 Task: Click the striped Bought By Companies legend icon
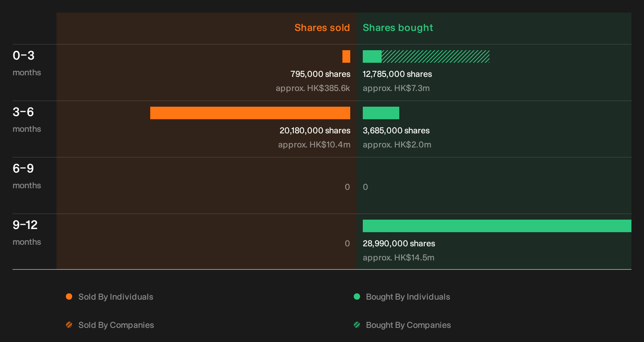(x=357, y=325)
